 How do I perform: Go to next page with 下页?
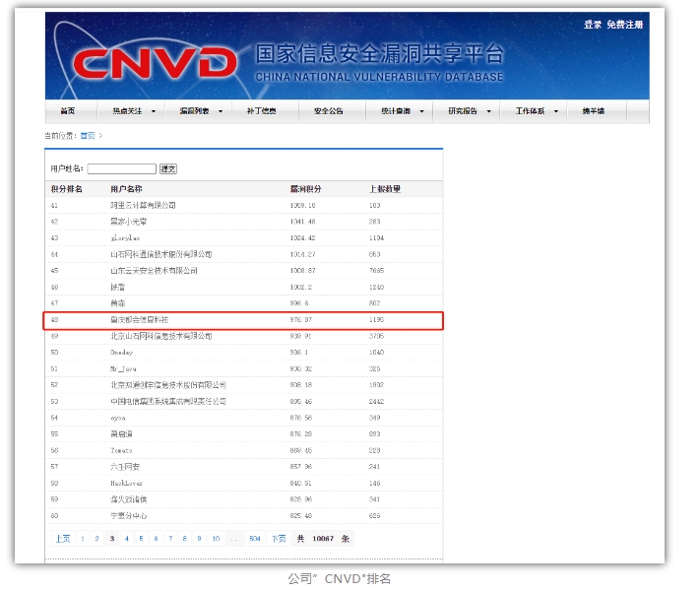click(x=279, y=539)
